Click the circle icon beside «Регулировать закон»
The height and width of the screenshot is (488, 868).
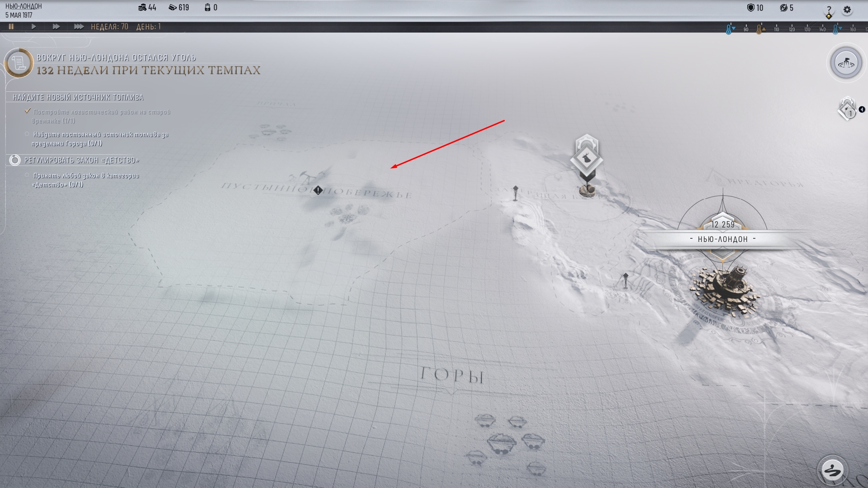[15, 160]
